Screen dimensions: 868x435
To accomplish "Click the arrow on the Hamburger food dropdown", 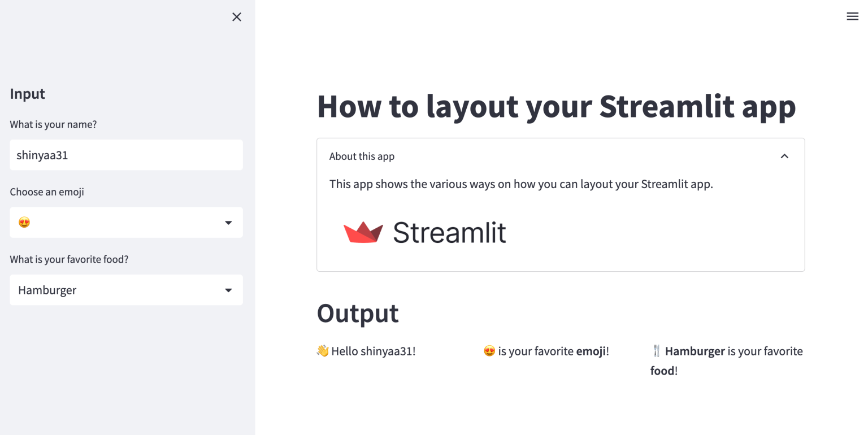I will click(x=228, y=290).
